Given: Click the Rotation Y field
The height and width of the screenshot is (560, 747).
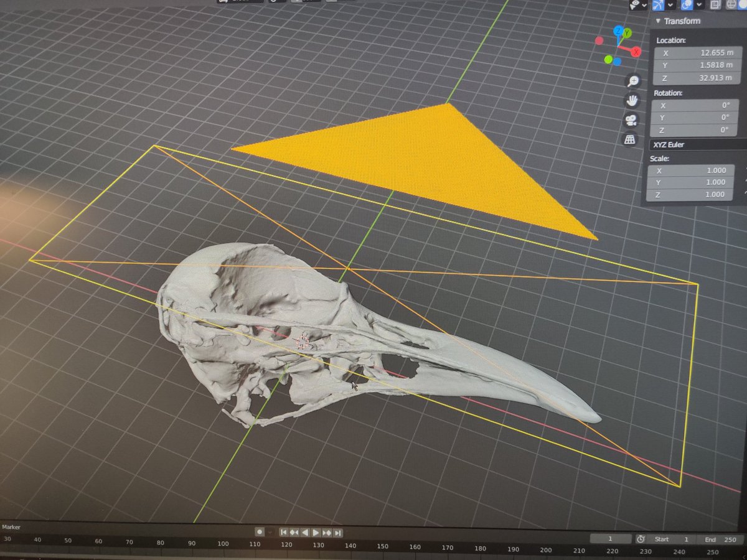Looking at the screenshot, I should [695, 118].
